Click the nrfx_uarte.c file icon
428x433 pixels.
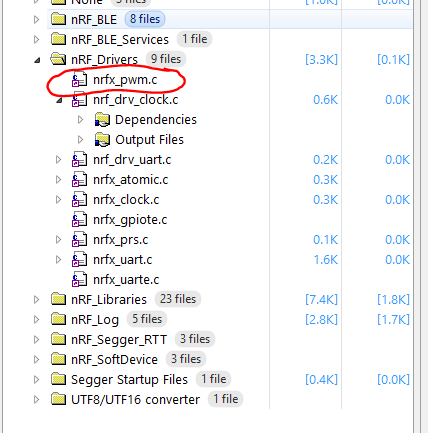point(80,280)
